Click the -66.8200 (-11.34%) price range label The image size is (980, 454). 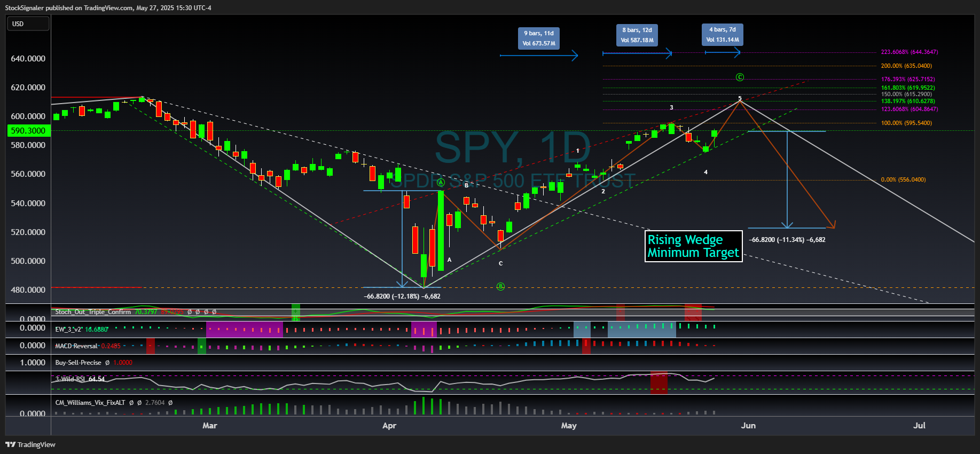point(787,240)
